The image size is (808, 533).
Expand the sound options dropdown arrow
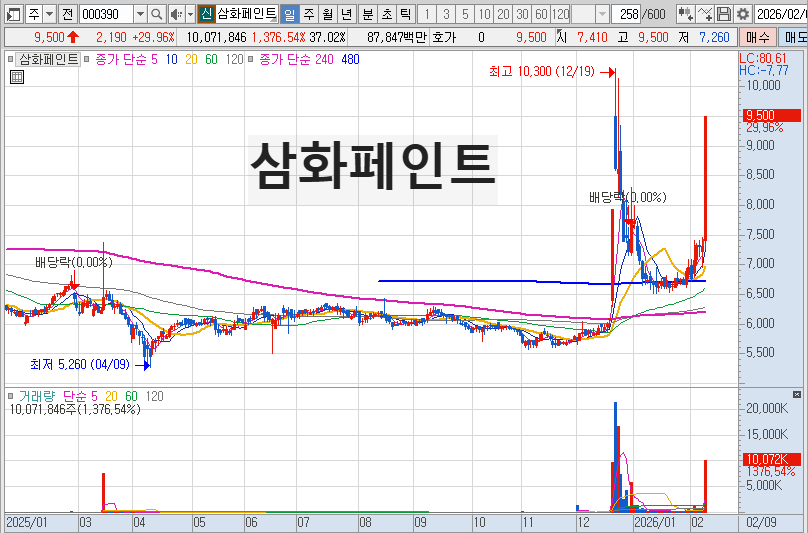(190, 14)
